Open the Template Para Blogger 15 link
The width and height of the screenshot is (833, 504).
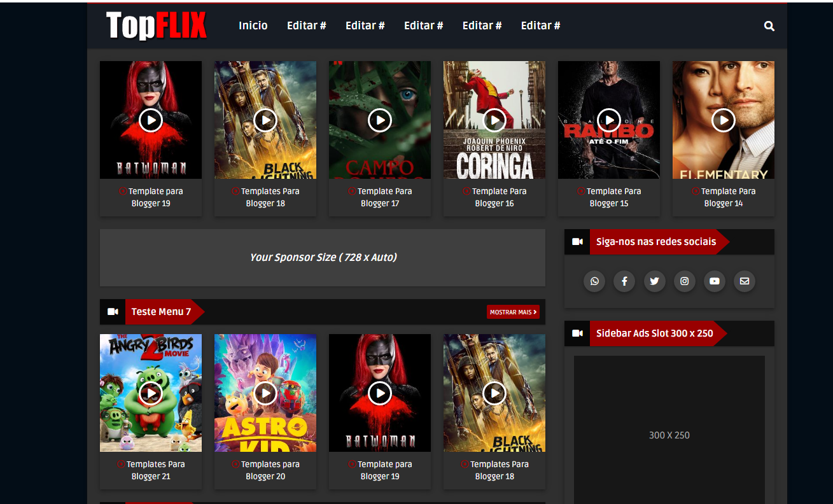tap(609, 197)
